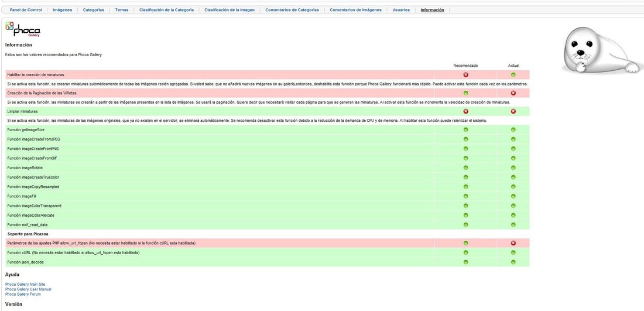Click Recomendado green icon for Paginación de Viñetas
The height and width of the screenshot is (311, 644).
click(465, 93)
